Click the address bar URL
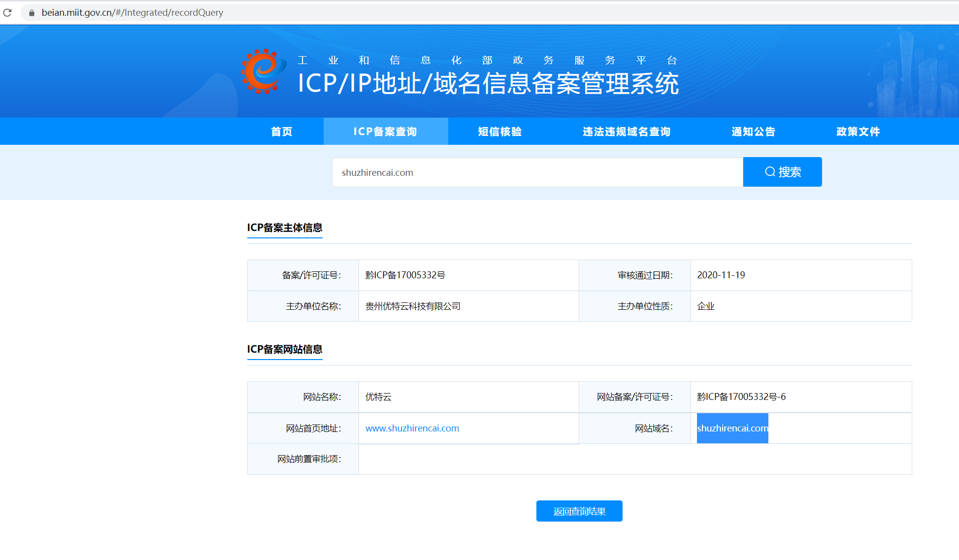This screenshot has height=560, width=959. point(132,13)
